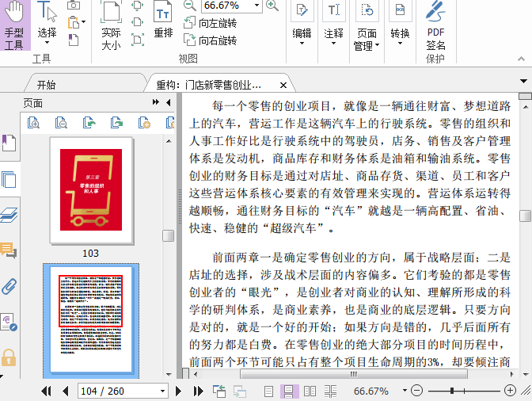Image resolution: width=532 pixels, height=401 pixels.
Task: Click the ribbon magnifier minus zoom out
Action: (189, 5)
